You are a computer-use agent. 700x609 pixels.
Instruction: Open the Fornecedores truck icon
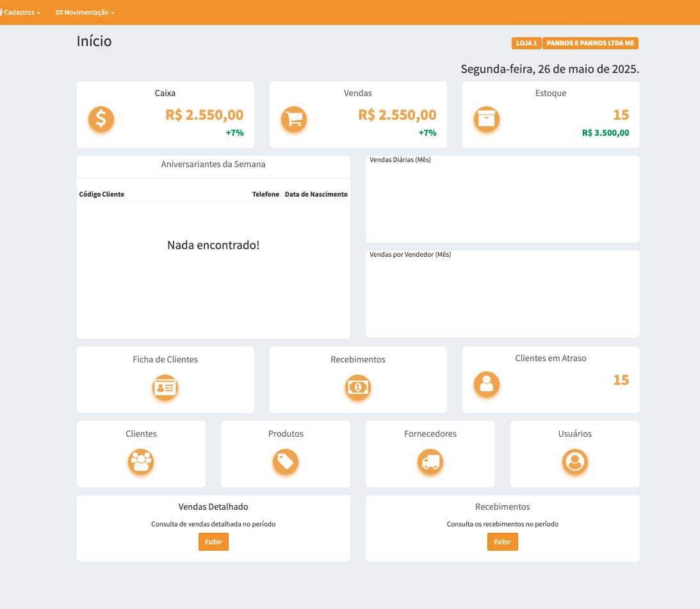[430, 461]
